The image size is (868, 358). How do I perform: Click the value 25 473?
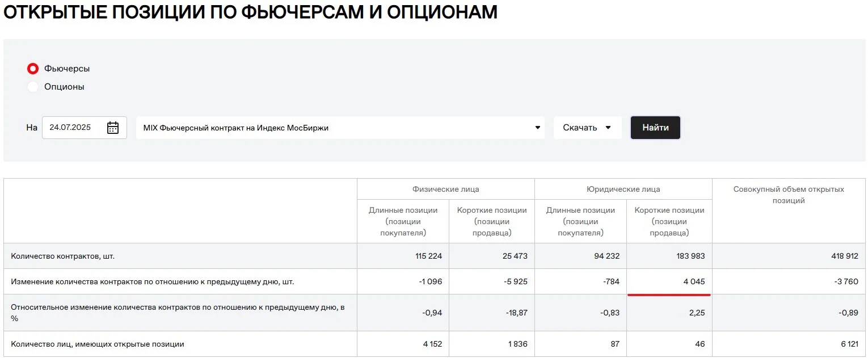(515, 256)
